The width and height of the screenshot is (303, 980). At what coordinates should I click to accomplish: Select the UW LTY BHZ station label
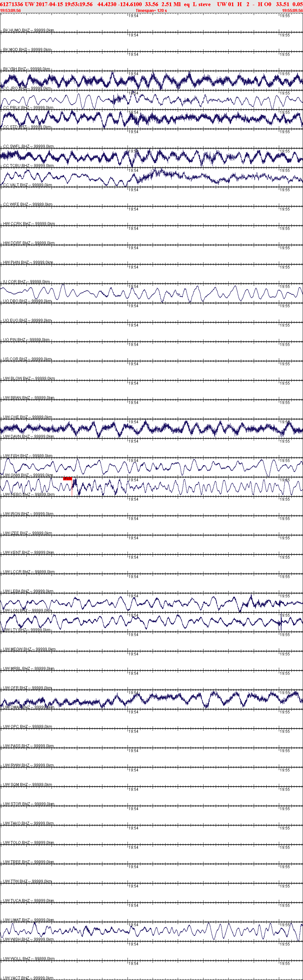click(x=27, y=630)
